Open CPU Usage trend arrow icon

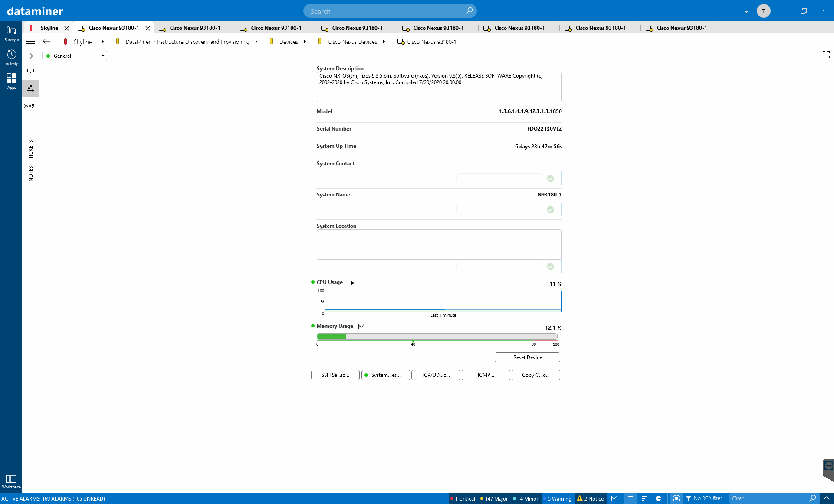(x=351, y=283)
